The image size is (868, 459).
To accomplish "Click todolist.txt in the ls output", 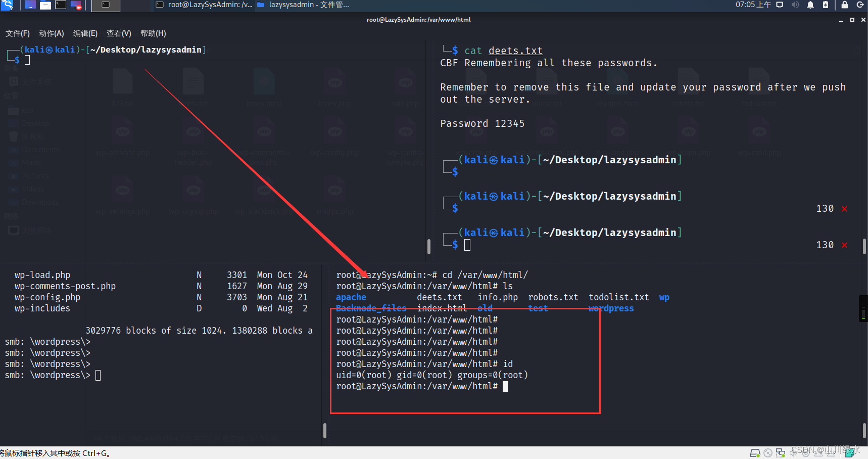I will 618,297.
